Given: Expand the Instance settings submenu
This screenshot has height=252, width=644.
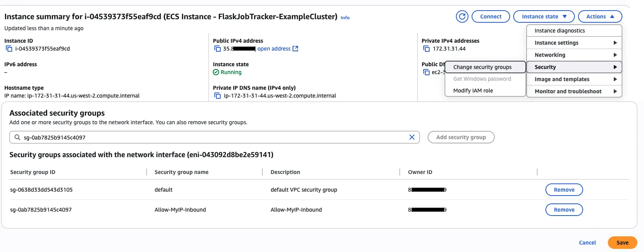Looking at the screenshot, I should pyautogui.click(x=574, y=43).
